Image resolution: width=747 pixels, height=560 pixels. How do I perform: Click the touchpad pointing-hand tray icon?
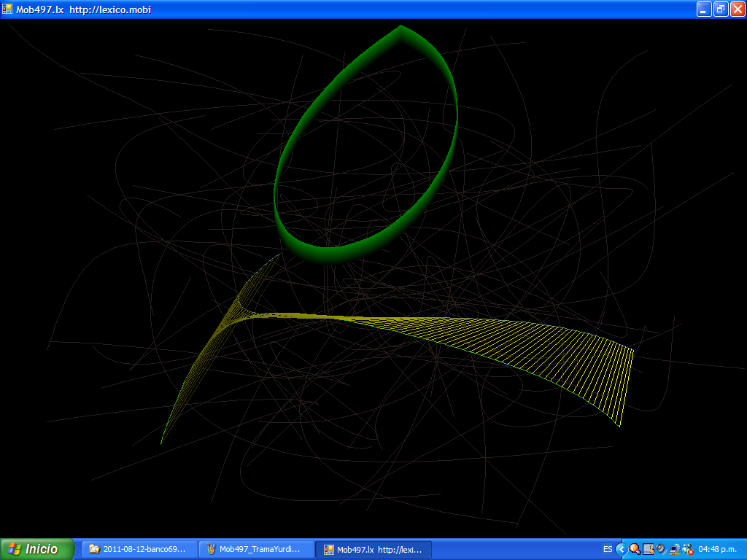648,549
